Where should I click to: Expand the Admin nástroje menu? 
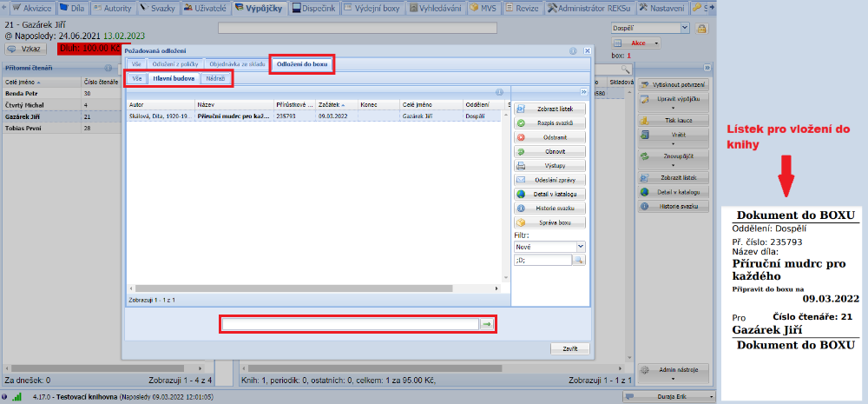674,370
